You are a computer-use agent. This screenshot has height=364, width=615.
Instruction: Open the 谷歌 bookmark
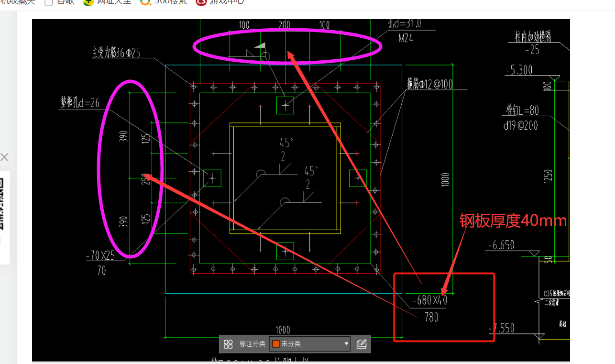(x=59, y=2)
